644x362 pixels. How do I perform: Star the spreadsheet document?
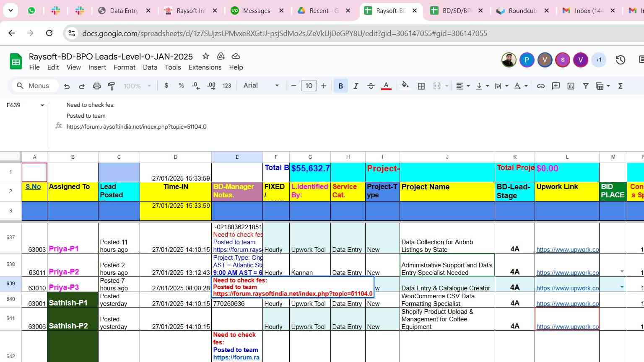pos(205,56)
